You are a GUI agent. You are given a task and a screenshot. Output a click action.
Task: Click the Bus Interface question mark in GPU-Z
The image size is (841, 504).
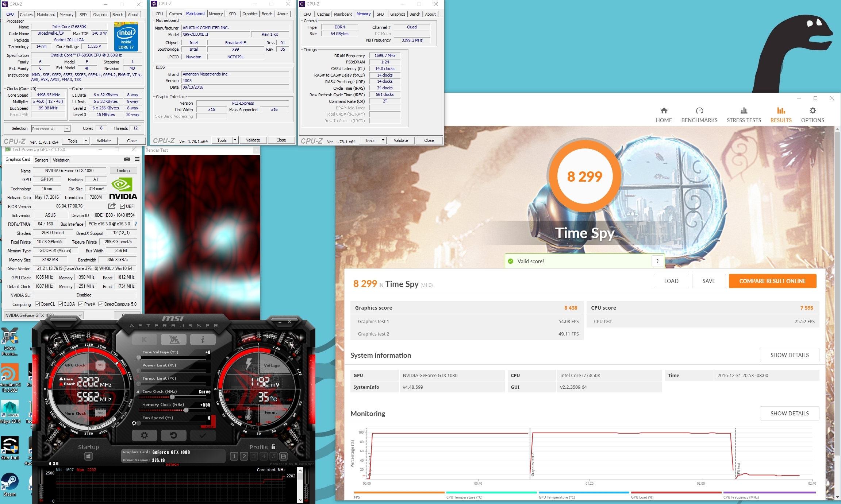click(x=136, y=224)
